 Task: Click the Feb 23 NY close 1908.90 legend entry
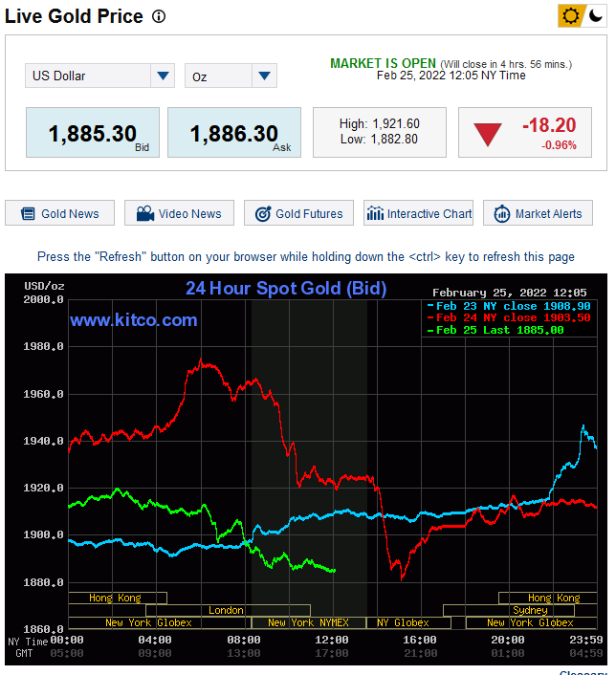coord(509,306)
